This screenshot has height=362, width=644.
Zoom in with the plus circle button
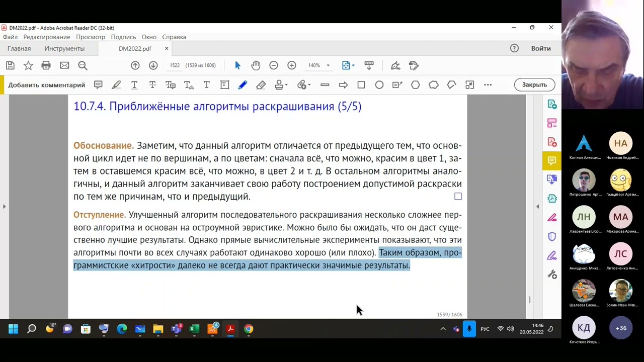292,65
